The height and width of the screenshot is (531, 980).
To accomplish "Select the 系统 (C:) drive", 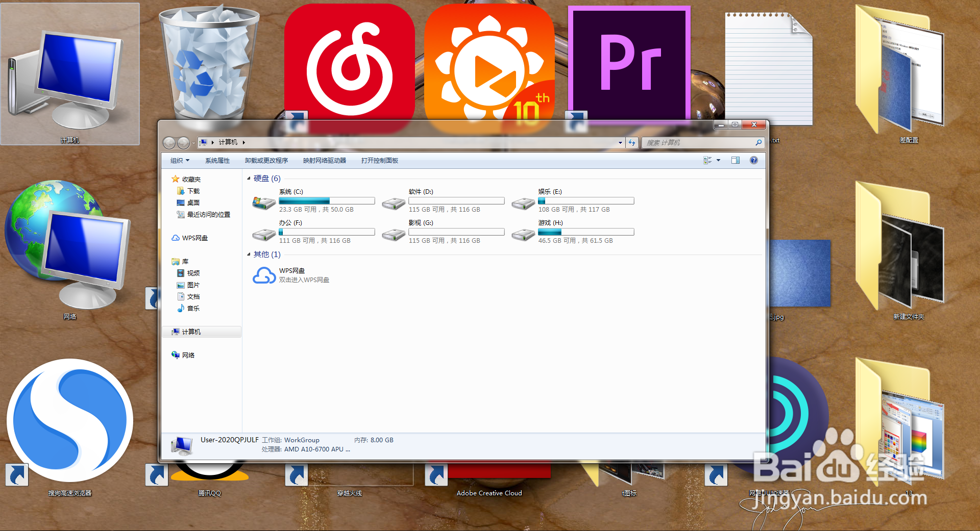I will click(313, 200).
